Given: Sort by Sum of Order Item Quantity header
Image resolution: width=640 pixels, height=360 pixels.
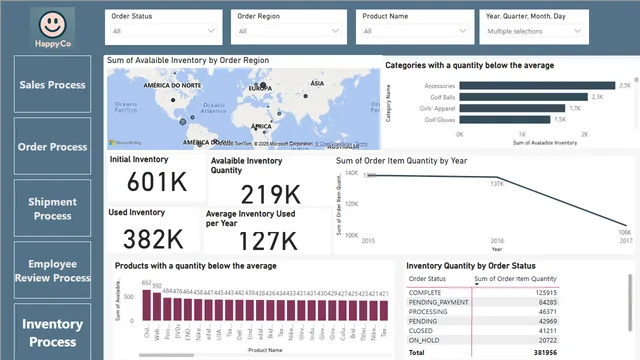Looking at the screenshot, I should 515,279.
